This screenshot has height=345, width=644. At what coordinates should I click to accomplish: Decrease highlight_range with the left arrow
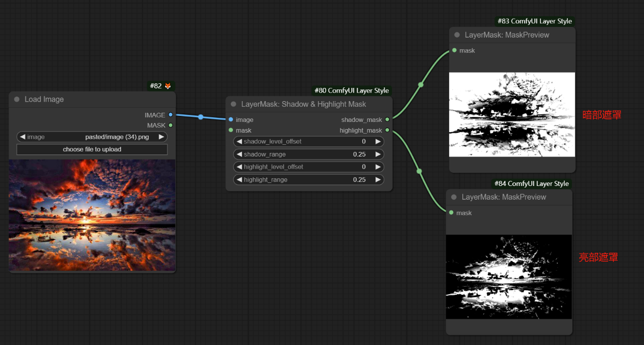(239, 179)
